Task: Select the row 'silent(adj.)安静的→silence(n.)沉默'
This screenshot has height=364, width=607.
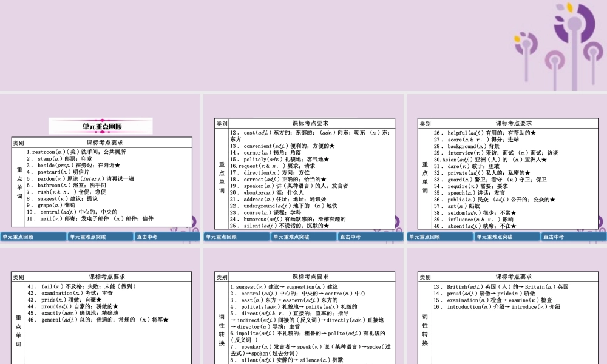Action: (287, 360)
